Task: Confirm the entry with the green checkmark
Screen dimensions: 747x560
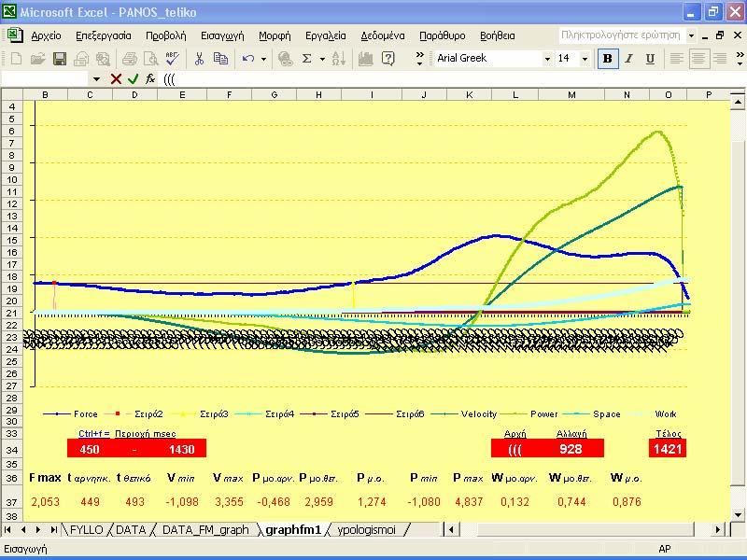Action: [133, 78]
